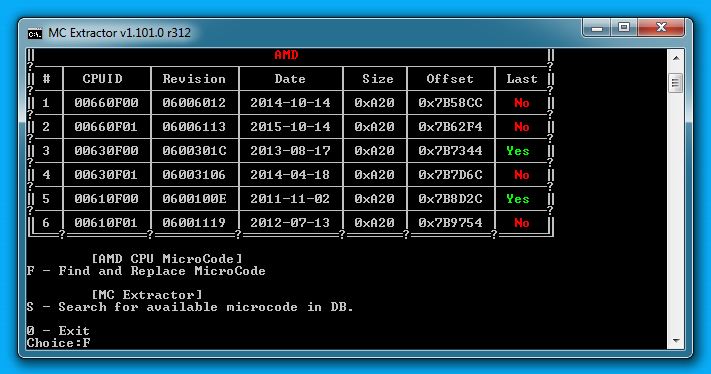Click the CPUID column header
711x374 pixels.
point(102,79)
